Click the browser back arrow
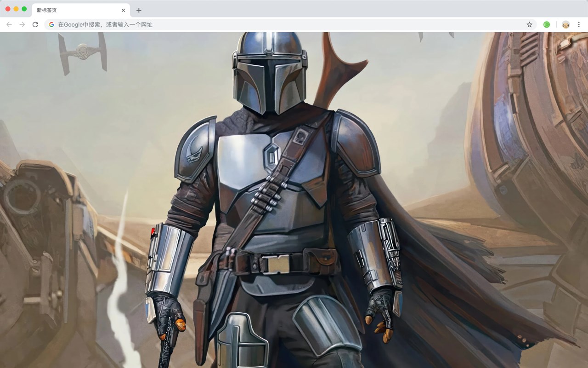Image resolution: width=588 pixels, height=368 pixels. 9,24
